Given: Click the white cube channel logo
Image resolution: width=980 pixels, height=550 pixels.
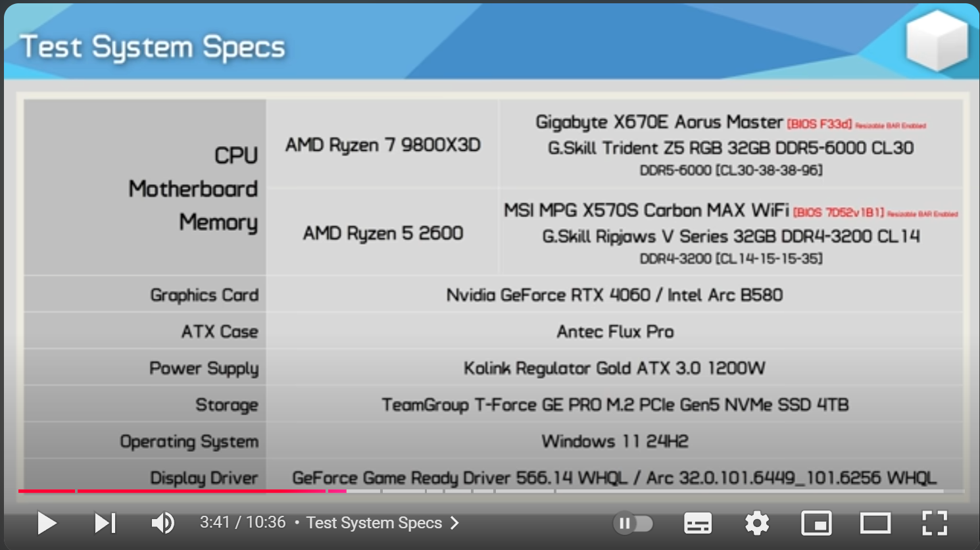Looking at the screenshot, I should tap(937, 41).
